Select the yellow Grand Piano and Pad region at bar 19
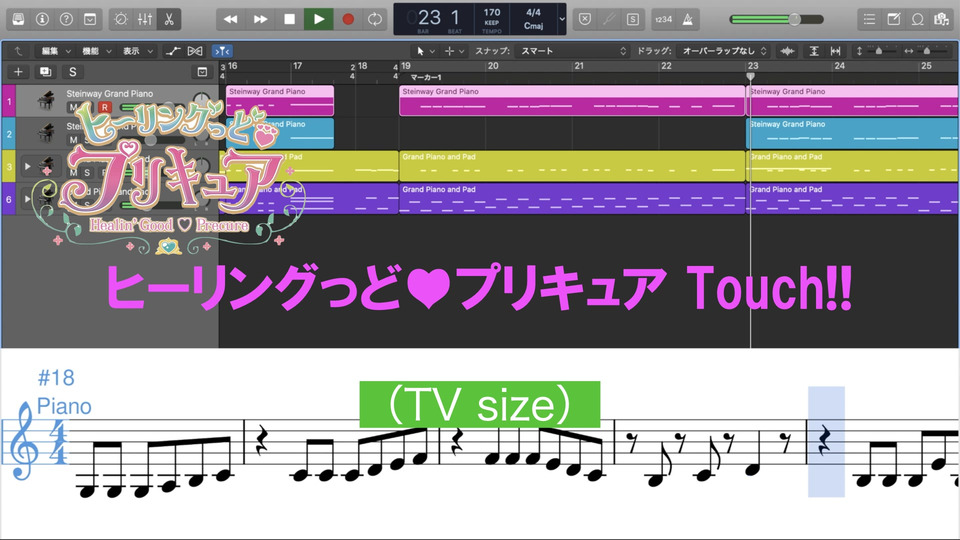The width and height of the screenshot is (960, 540). (572, 166)
